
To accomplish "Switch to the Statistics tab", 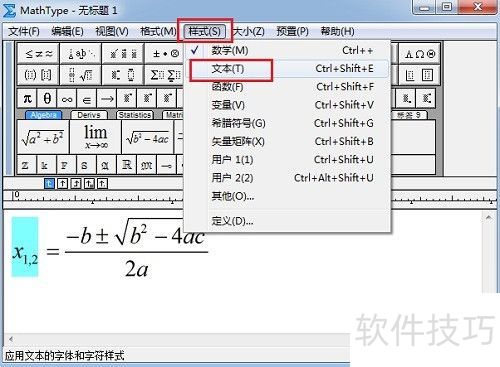I will pyautogui.click(x=135, y=115).
